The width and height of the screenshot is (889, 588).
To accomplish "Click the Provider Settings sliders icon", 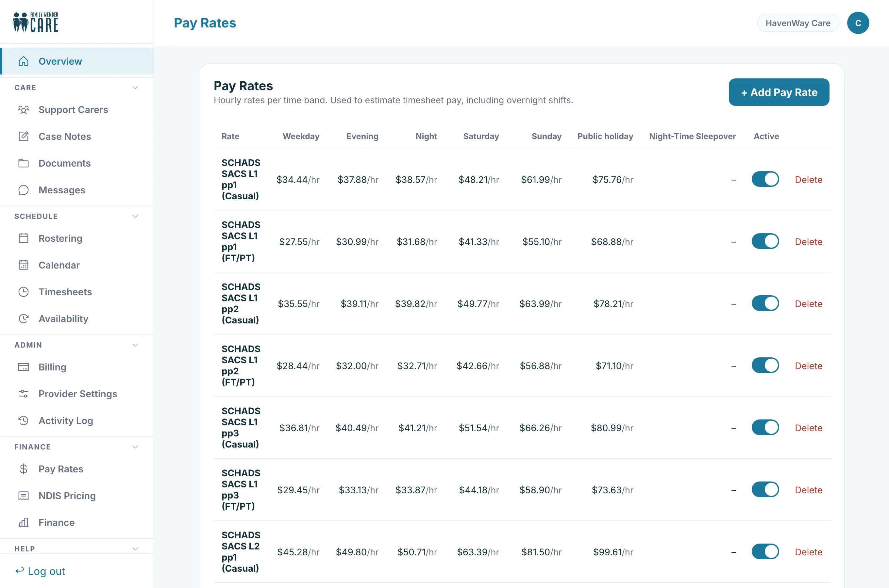I will tap(24, 394).
